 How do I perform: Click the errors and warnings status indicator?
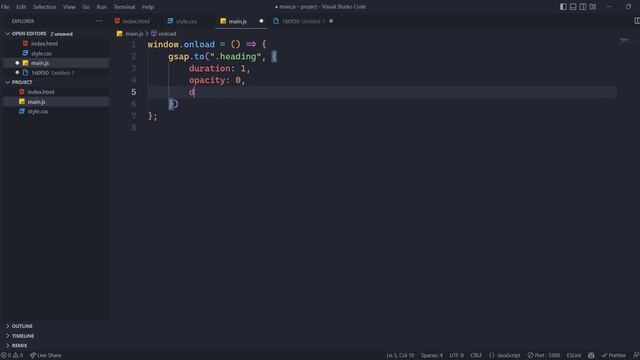point(12,356)
